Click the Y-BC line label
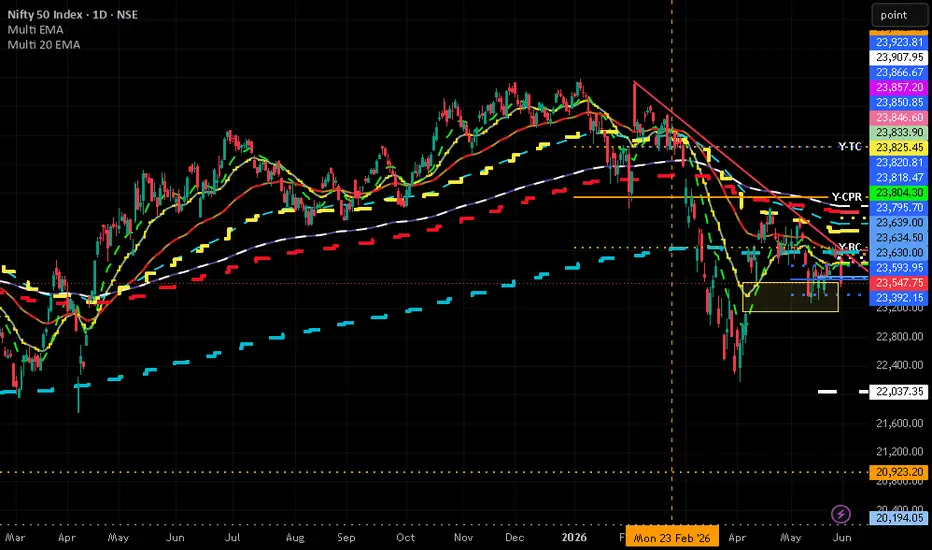The width and height of the screenshot is (932, 550). click(x=849, y=247)
